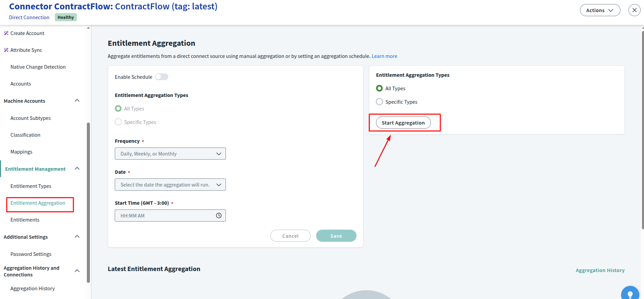The width and height of the screenshot is (644, 299).
Task: Click the Aggregation History link on right
Action: pos(600,270)
